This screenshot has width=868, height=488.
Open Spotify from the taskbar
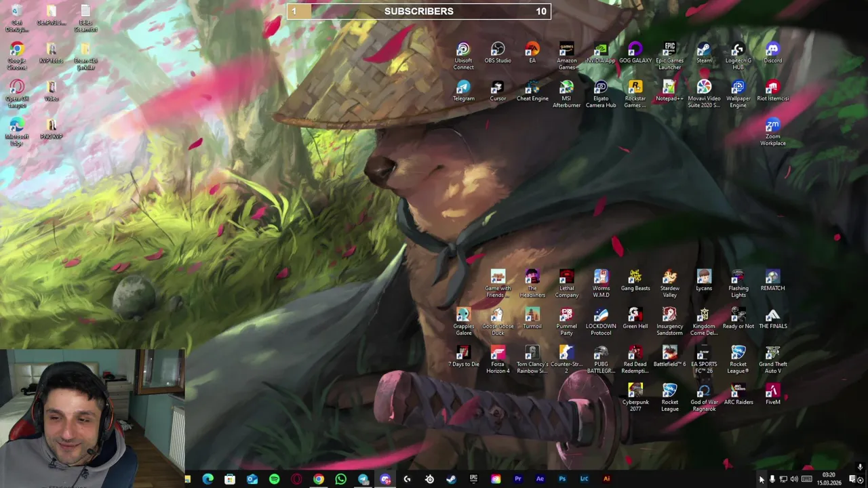click(x=274, y=479)
